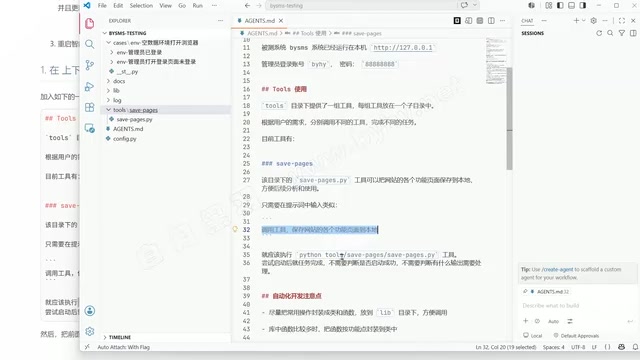Click the lightbulb on line 32
The height and width of the screenshot is (360, 640).
pyautogui.click(x=235, y=229)
